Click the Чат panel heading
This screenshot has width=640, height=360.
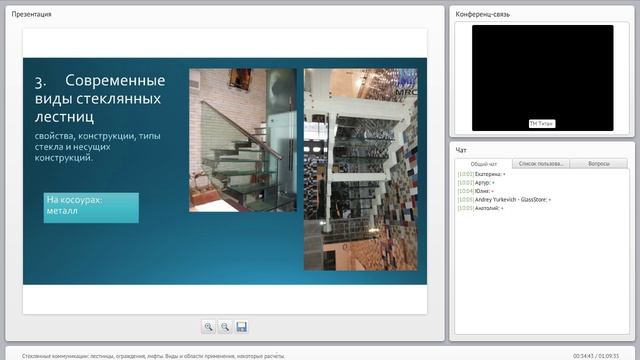tap(461, 150)
